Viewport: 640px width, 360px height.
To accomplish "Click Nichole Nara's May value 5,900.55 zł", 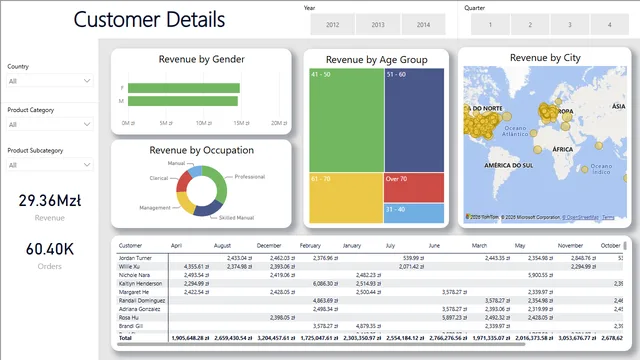I will click(540, 275).
